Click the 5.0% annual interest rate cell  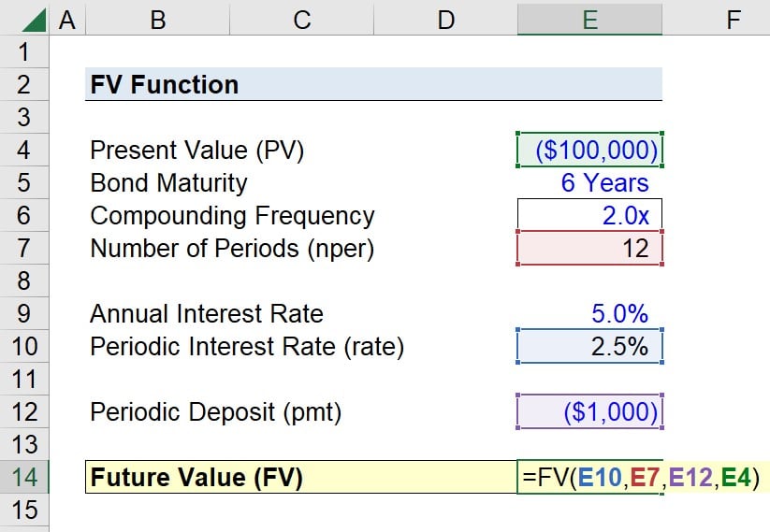[x=589, y=314]
